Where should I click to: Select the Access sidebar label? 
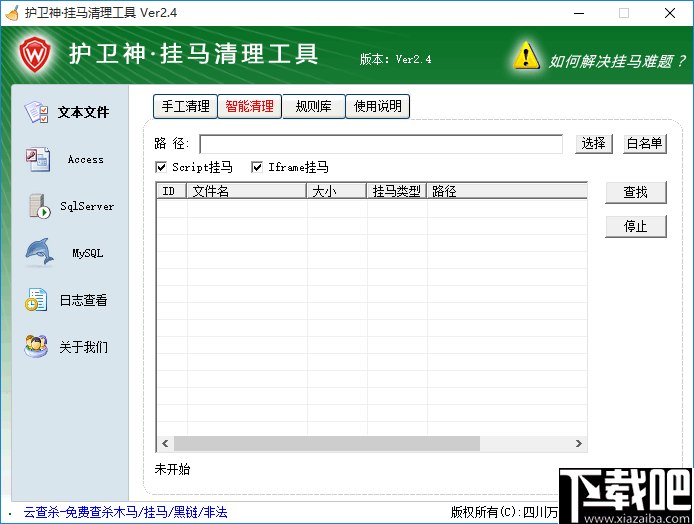tap(85, 159)
